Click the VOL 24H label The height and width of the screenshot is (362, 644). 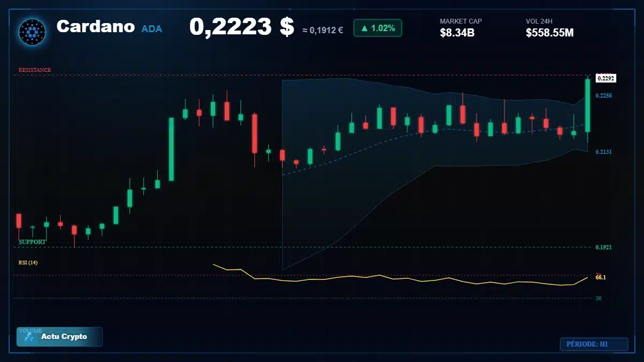click(x=539, y=21)
